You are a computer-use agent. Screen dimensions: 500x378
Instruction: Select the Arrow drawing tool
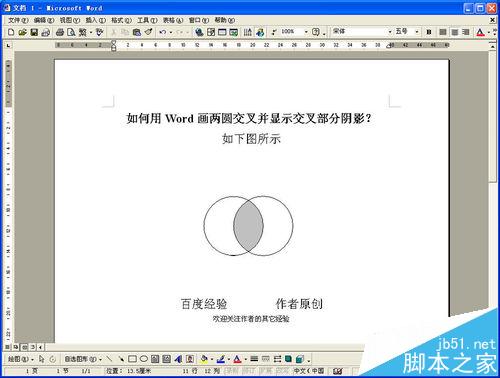click(x=121, y=359)
